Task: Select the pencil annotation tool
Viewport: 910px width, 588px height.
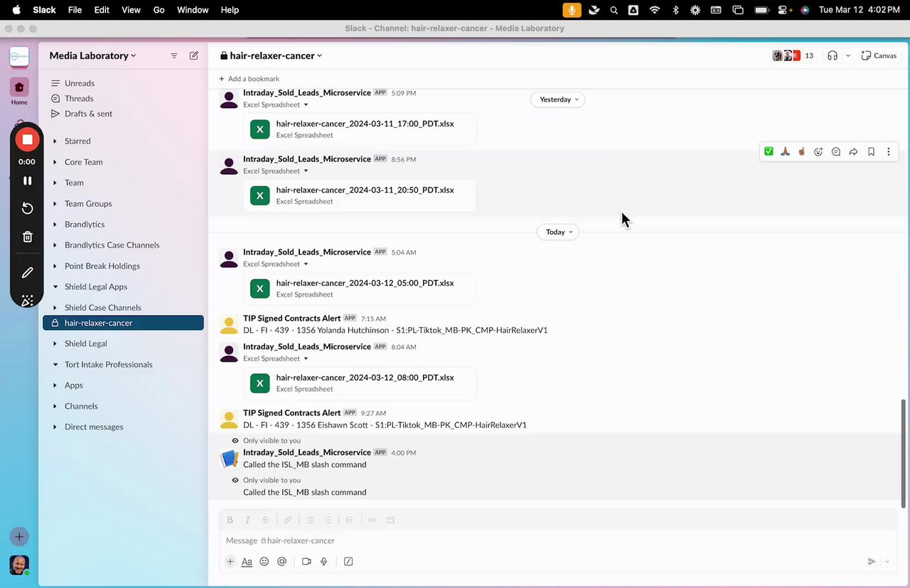Action: coord(27,272)
